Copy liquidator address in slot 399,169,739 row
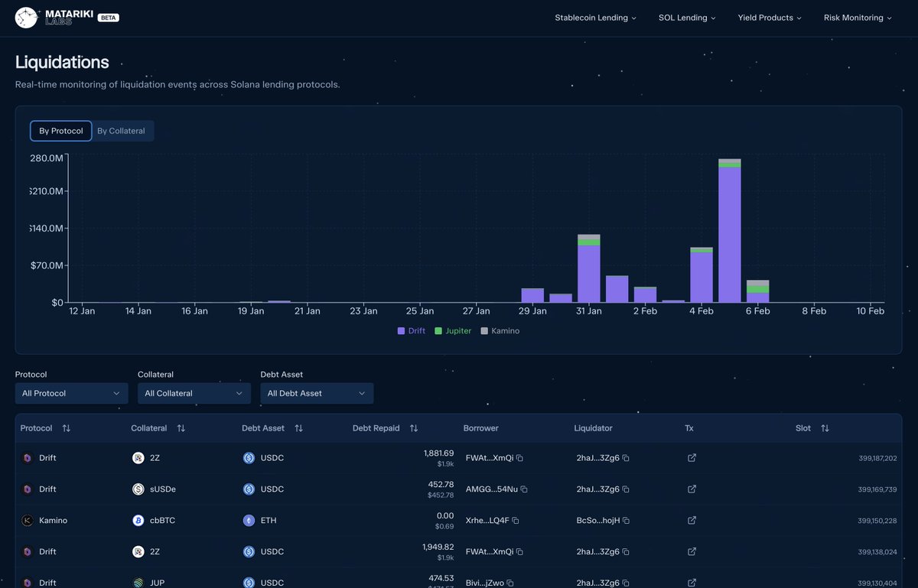This screenshot has height=588, width=918. click(626, 489)
